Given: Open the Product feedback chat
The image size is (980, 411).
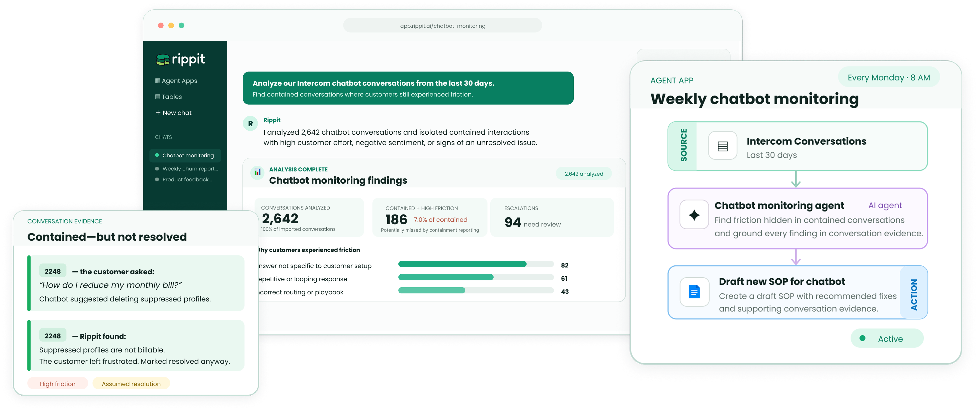Looking at the screenshot, I should [184, 179].
